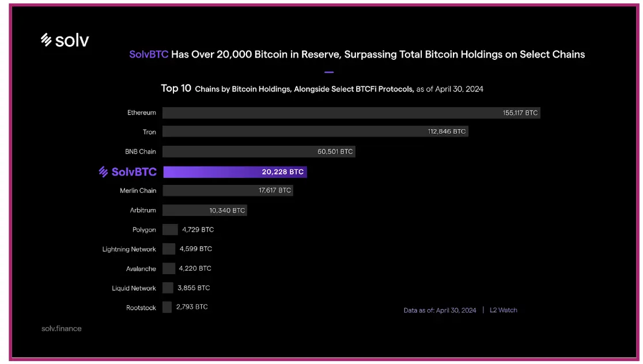Click the Rootstock bar square
This screenshot has height=364, width=643.
click(167, 308)
